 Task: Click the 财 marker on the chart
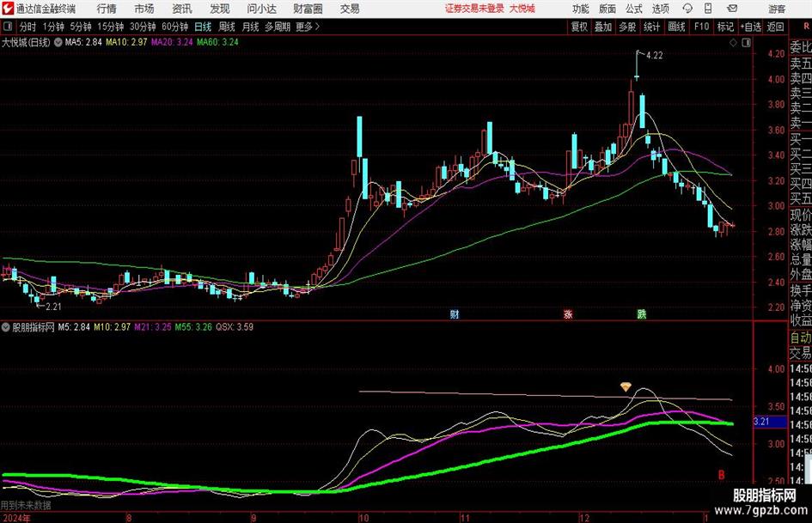[455, 313]
